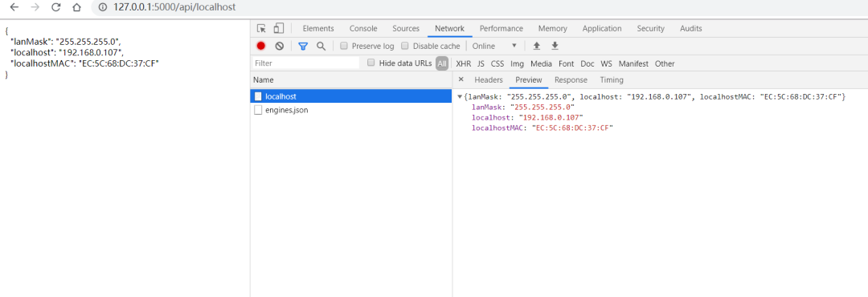Open the Response tab of request
The width and height of the screenshot is (868, 297).
pyautogui.click(x=571, y=79)
